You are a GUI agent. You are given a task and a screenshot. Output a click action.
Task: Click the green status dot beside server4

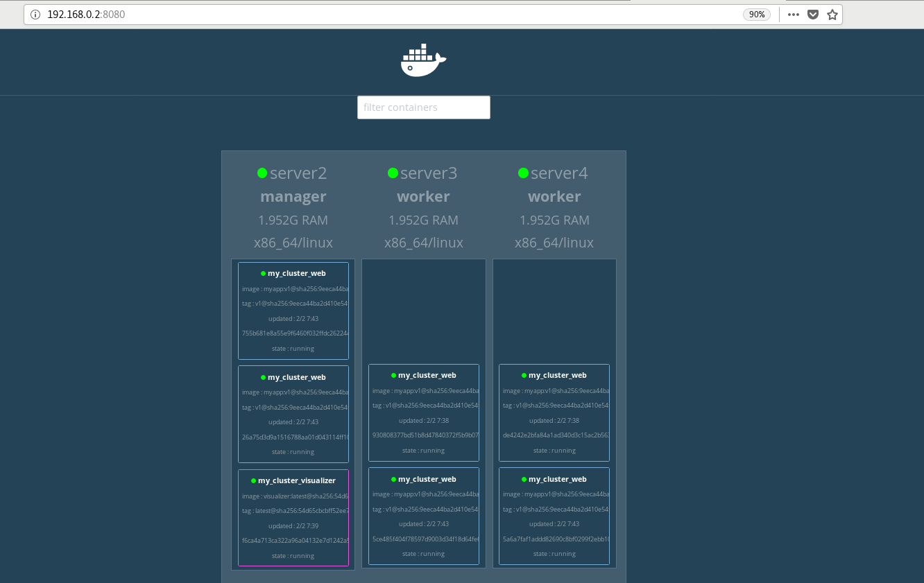click(523, 173)
